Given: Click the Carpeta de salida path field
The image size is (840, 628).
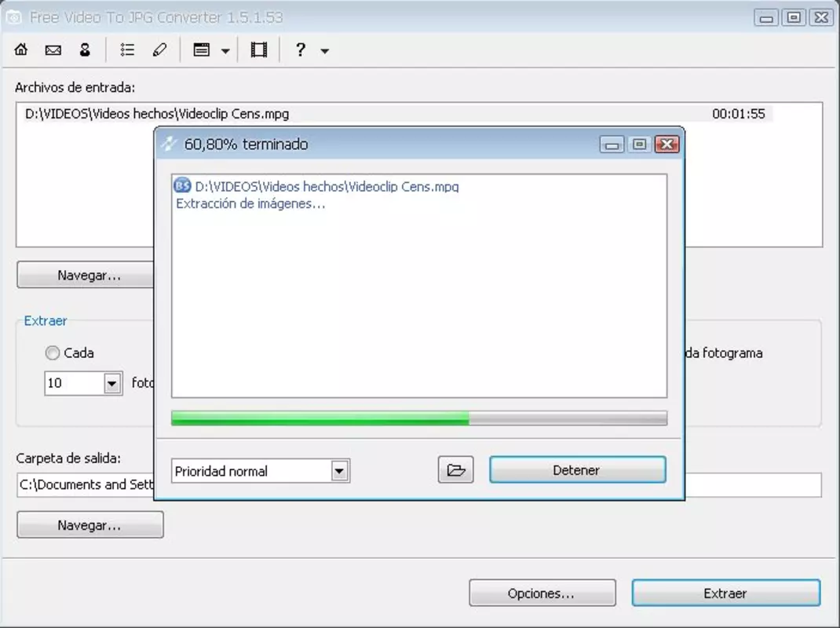Looking at the screenshot, I should pos(419,485).
